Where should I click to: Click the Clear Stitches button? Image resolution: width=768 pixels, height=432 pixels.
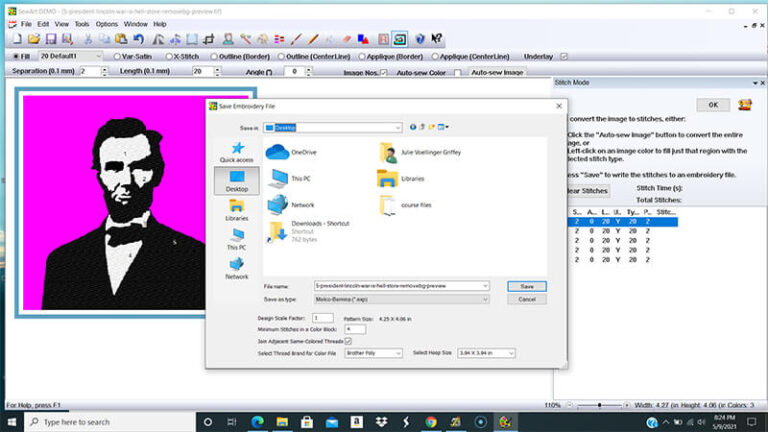pos(588,191)
